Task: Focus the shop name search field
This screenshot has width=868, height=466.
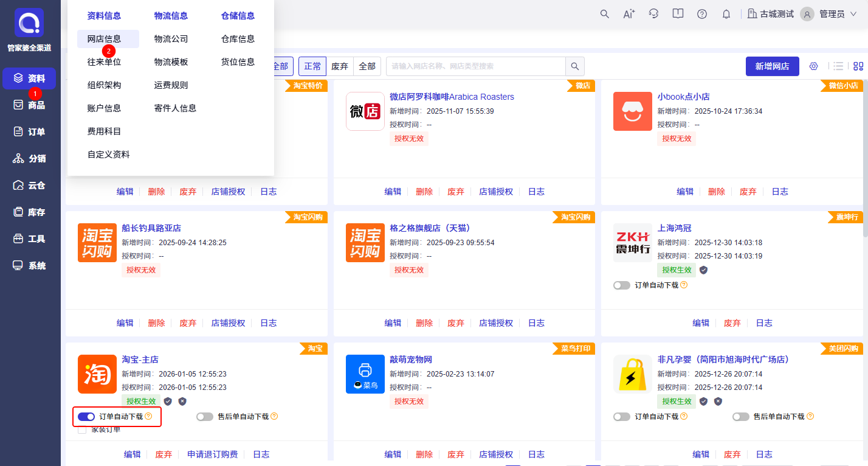Action: click(476, 66)
